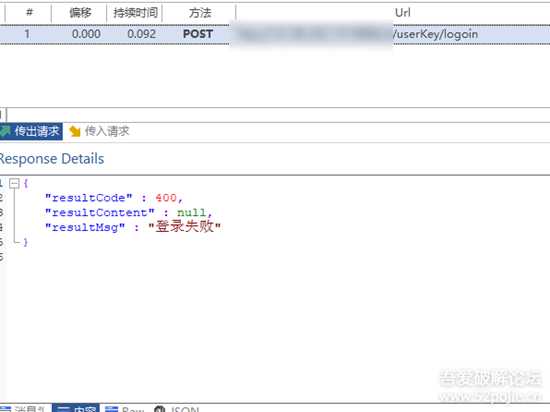Click the resultMsg value 登录失败

(x=185, y=227)
